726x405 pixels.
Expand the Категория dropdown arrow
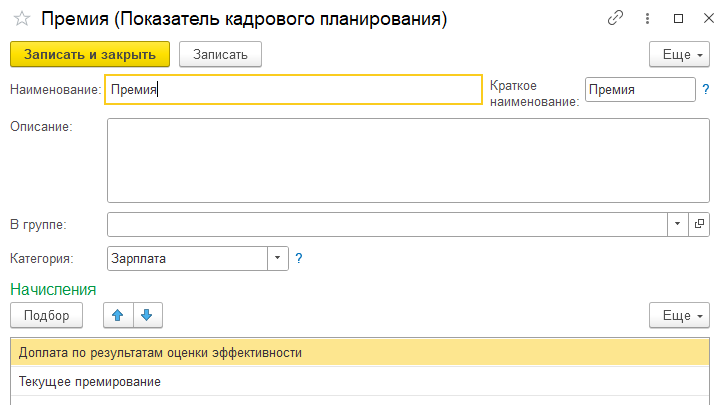(x=278, y=258)
